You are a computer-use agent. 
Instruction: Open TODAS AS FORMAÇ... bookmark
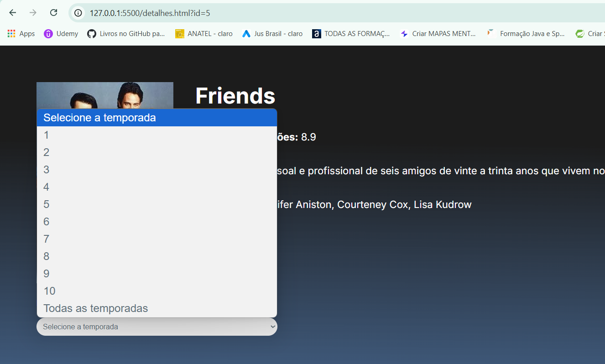coord(351,34)
